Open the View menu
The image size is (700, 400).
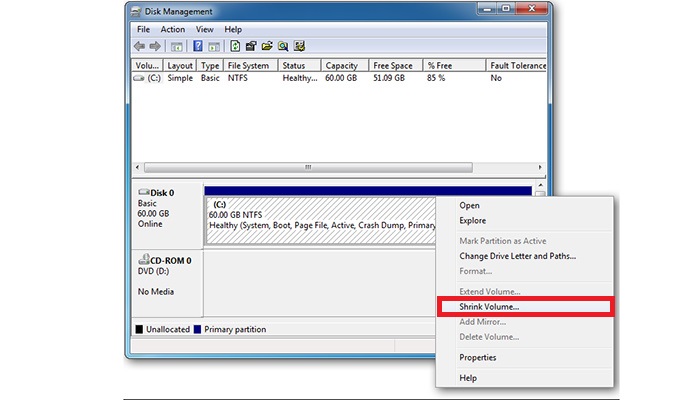[x=205, y=30]
